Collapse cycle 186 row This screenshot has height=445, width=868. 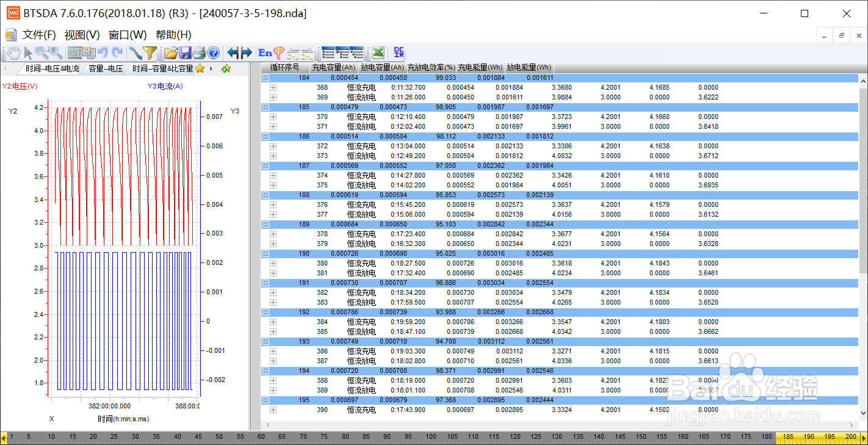[x=266, y=136]
